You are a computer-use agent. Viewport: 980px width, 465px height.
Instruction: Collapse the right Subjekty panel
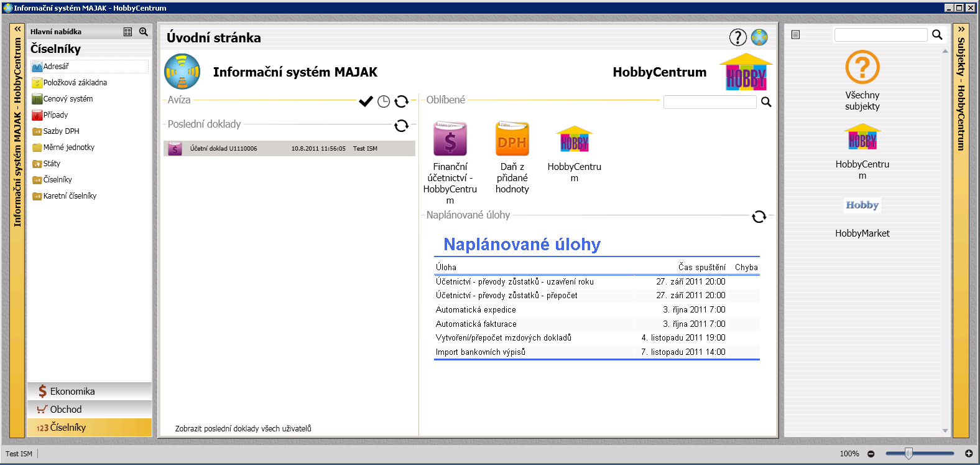pyautogui.click(x=961, y=29)
